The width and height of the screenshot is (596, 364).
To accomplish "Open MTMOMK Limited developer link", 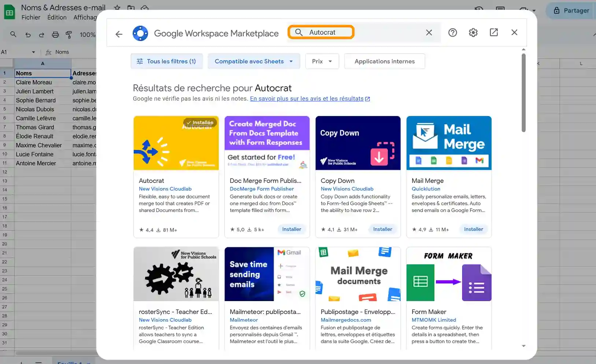I will click(x=434, y=320).
